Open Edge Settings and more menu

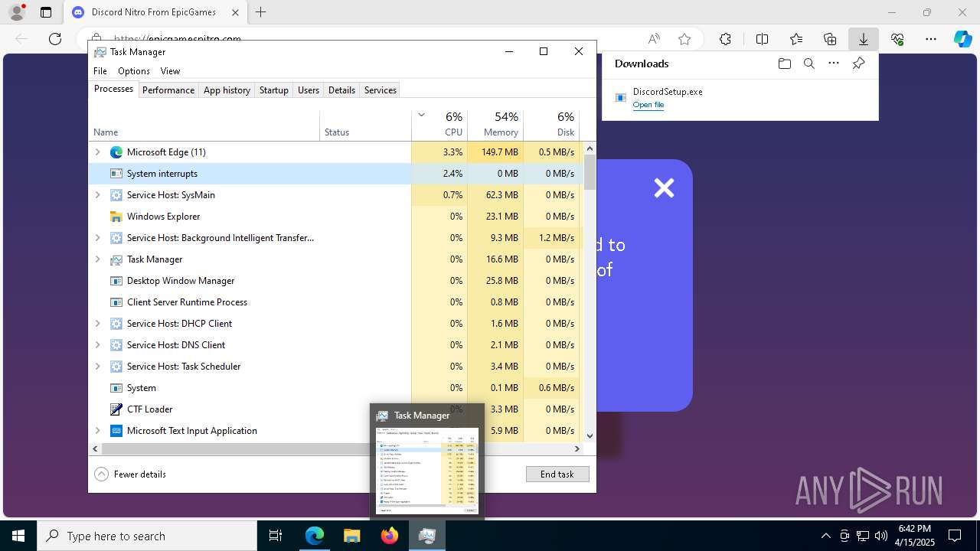point(931,39)
